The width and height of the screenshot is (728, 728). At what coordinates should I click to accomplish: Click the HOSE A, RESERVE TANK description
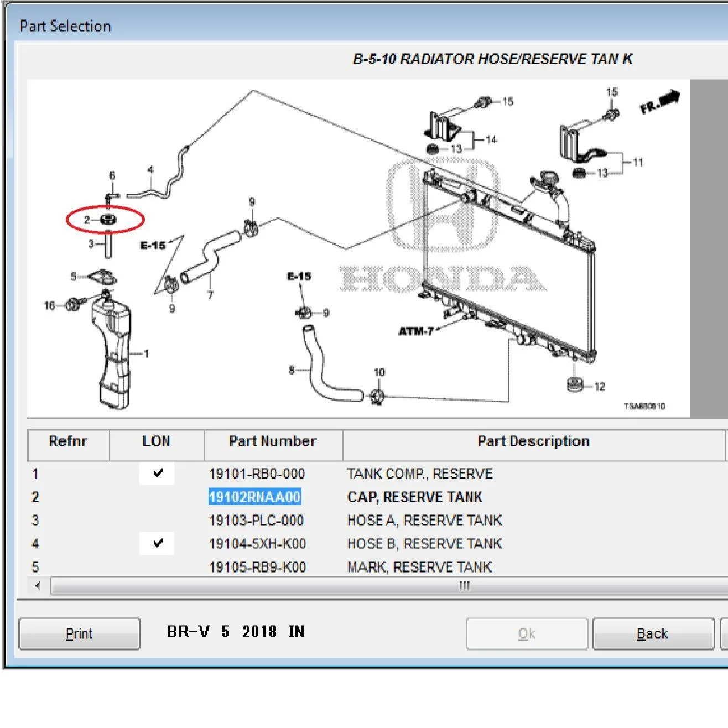(424, 520)
